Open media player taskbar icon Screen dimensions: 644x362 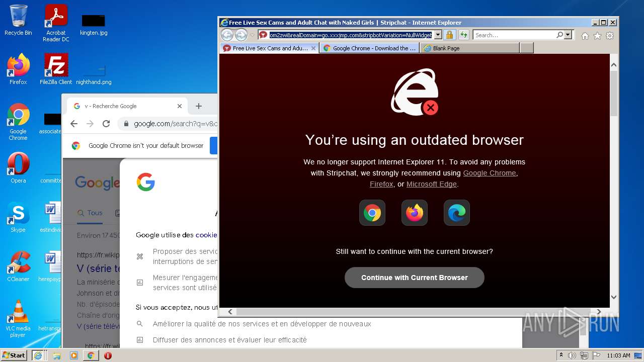(x=74, y=355)
